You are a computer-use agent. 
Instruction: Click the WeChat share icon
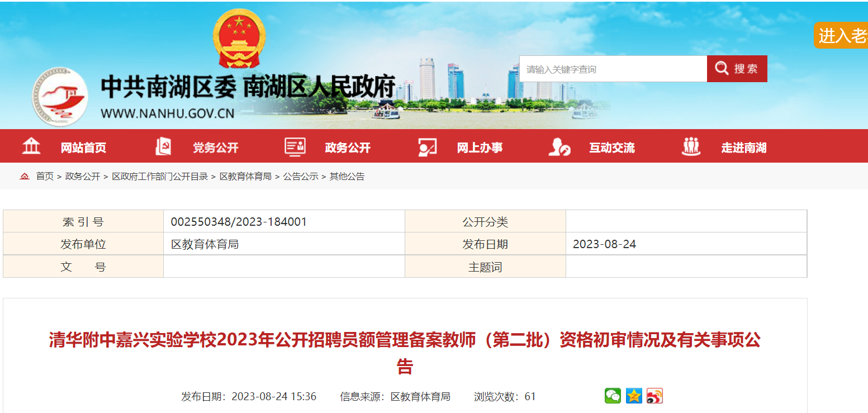[613, 396]
